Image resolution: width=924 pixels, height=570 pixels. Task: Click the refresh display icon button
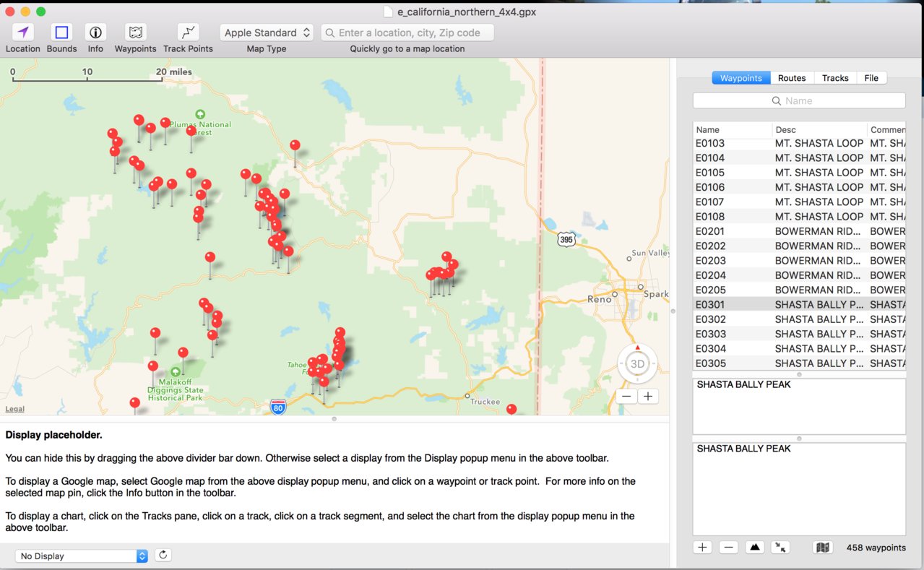(163, 555)
